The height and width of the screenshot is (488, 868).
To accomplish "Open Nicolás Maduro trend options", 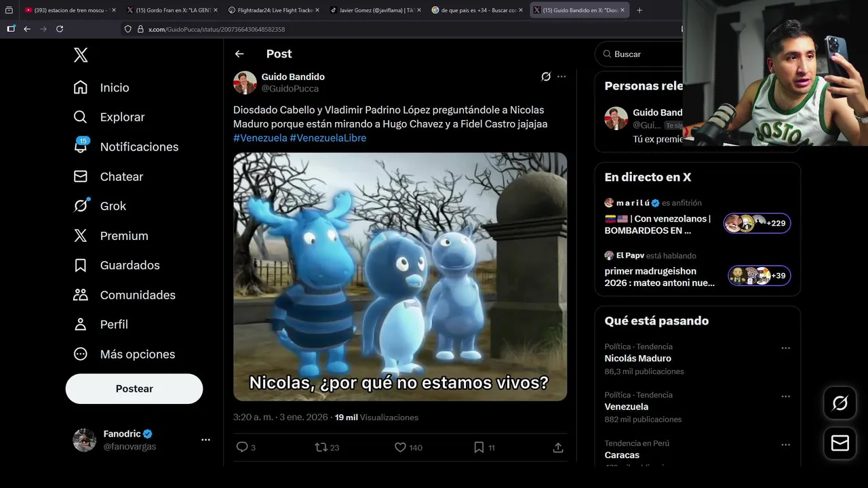I will coord(785,348).
